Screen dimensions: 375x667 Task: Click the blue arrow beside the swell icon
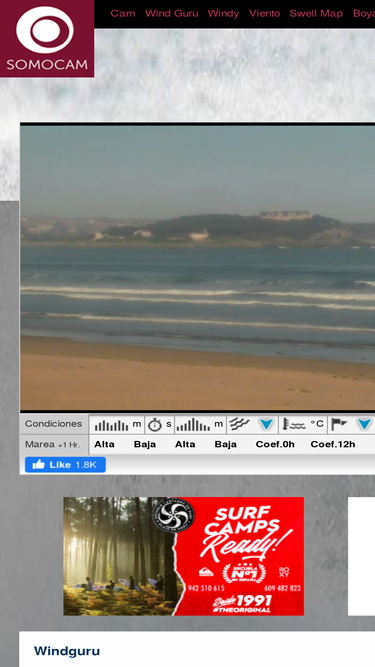click(x=267, y=424)
